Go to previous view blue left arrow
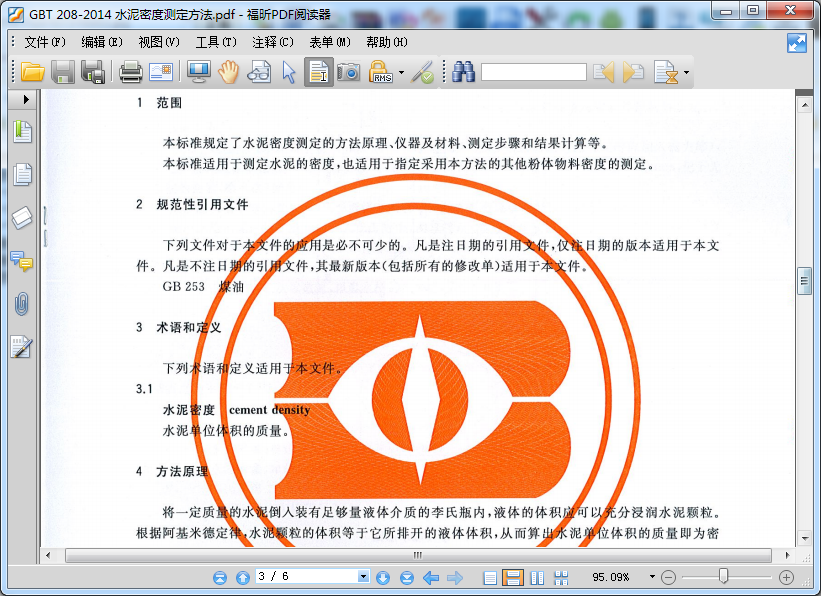This screenshot has height=596, width=821. coord(431,578)
